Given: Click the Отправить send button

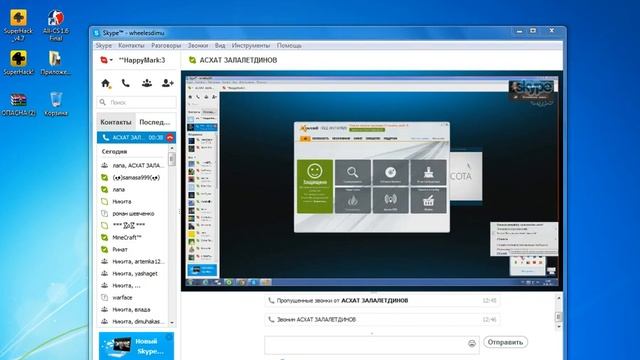Looking at the screenshot, I should (505, 342).
